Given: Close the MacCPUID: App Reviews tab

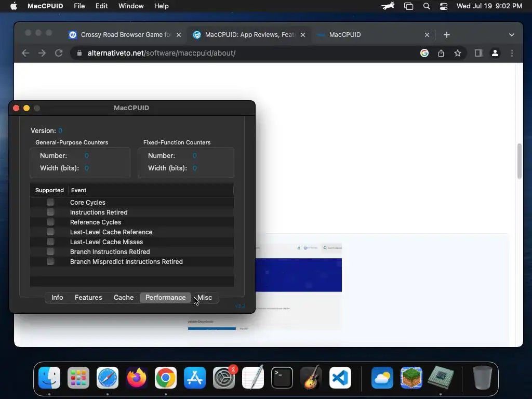Looking at the screenshot, I should pyautogui.click(x=303, y=35).
